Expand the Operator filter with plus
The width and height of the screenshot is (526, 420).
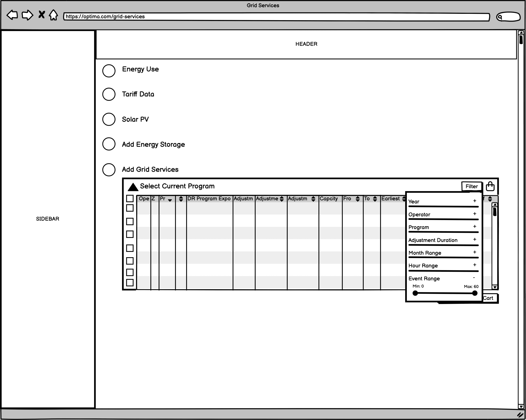(x=474, y=214)
